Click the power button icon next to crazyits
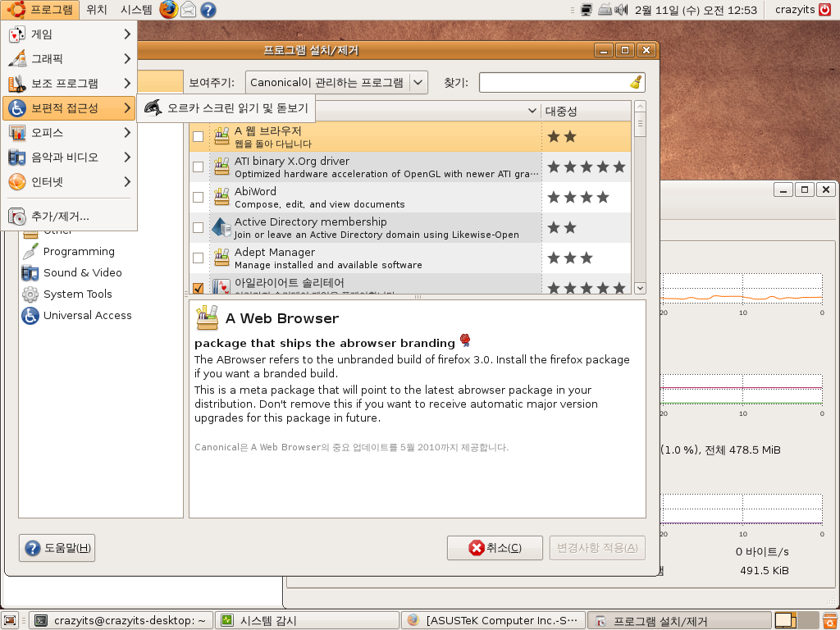 point(825,10)
